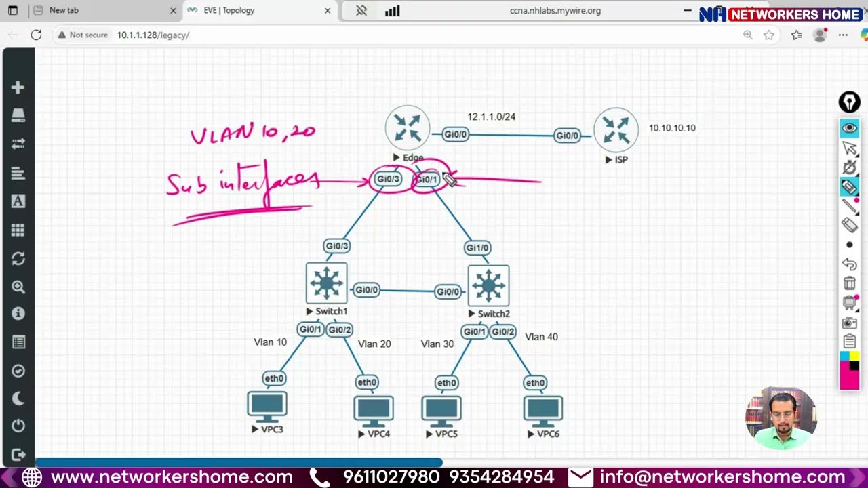The width and height of the screenshot is (868, 488).
Task: Open the Status info icon in sidebar
Action: (18, 314)
